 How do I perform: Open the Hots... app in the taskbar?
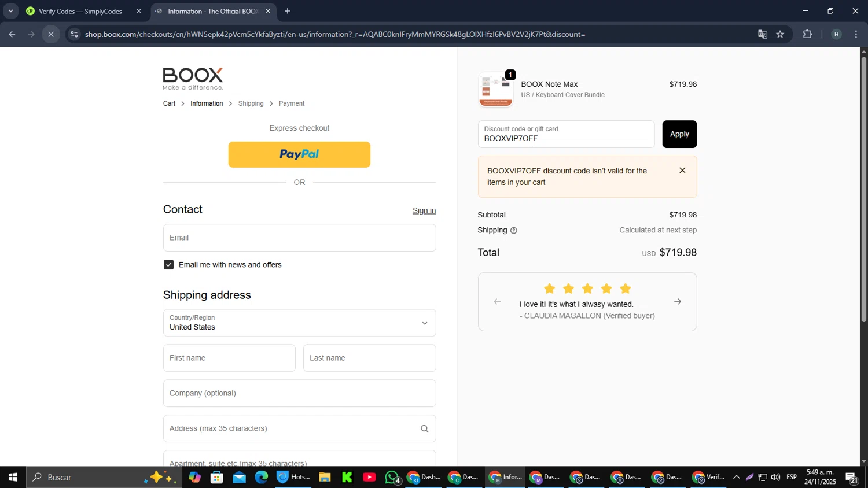[x=293, y=477]
